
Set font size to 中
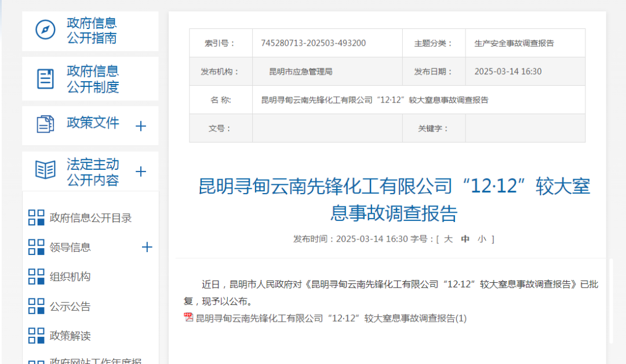click(x=465, y=239)
